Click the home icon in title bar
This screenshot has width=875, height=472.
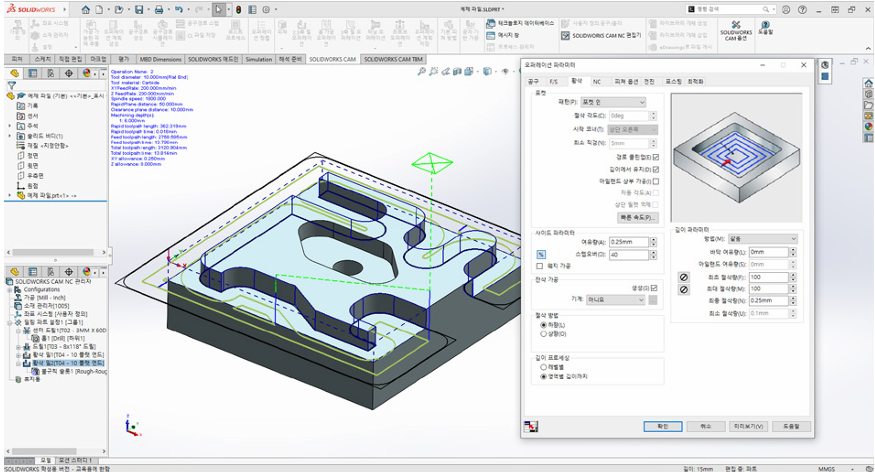[86, 8]
